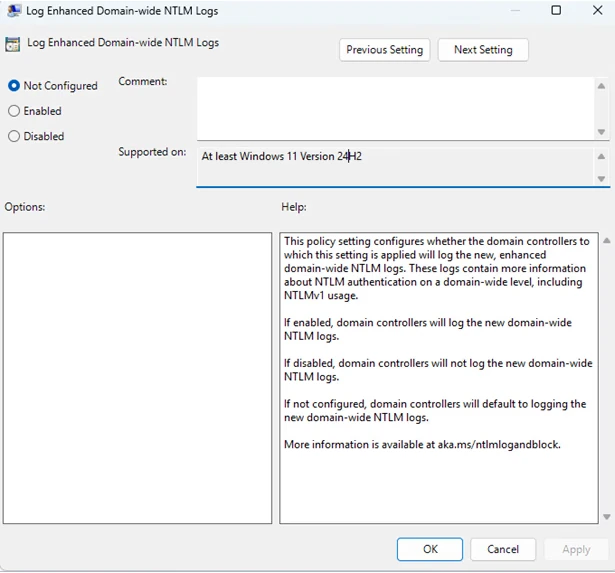Click the policy editor icon in title bar

coord(14,11)
